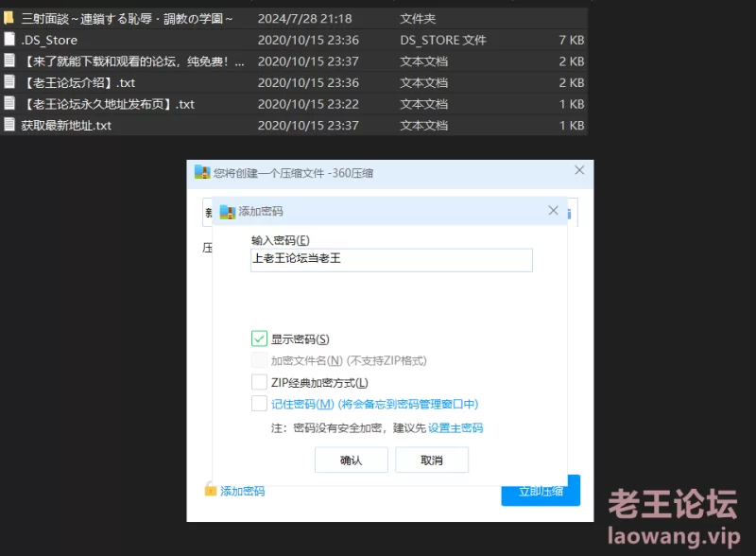Close the 您将创建一个压缩文件 dialog

point(579,170)
